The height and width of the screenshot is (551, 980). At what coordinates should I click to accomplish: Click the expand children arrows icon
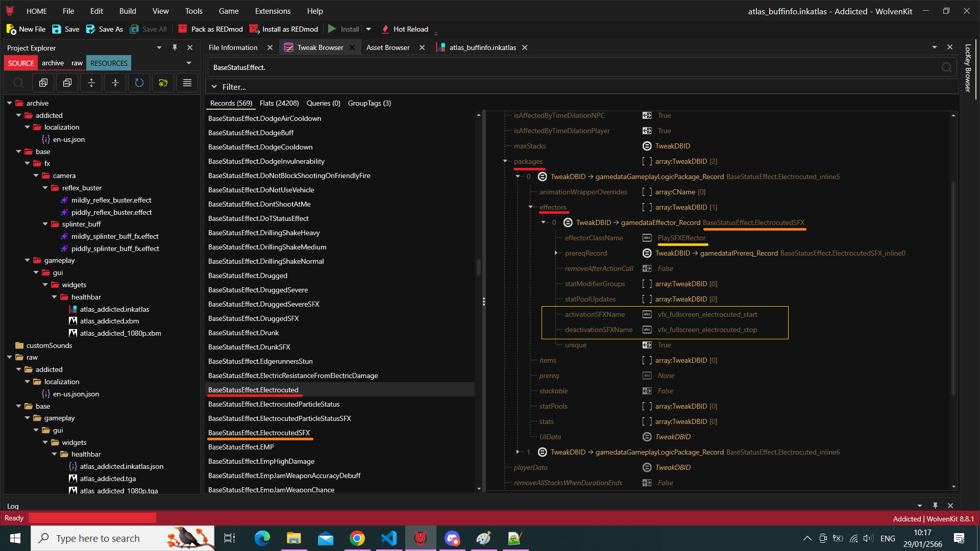(91, 83)
